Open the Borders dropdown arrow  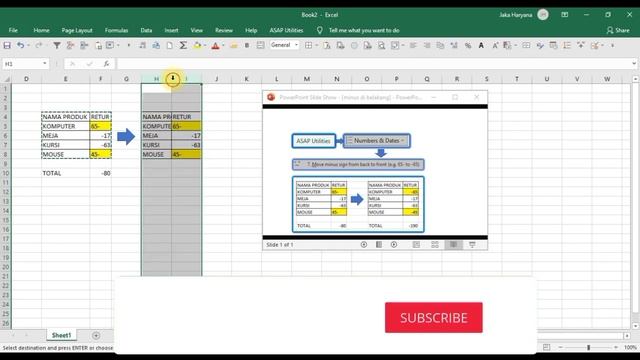pos(316,45)
